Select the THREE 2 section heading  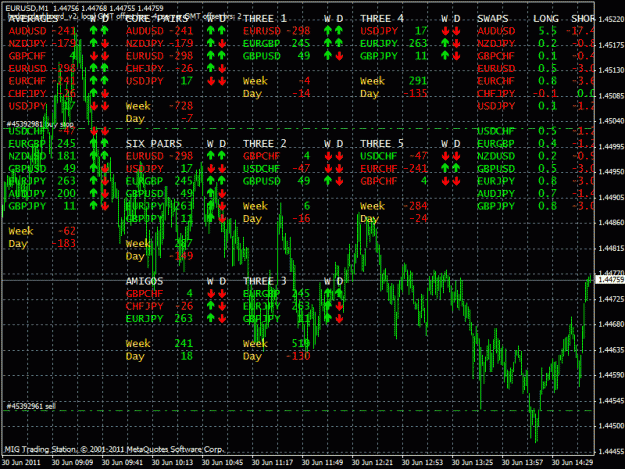click(265, 143)
